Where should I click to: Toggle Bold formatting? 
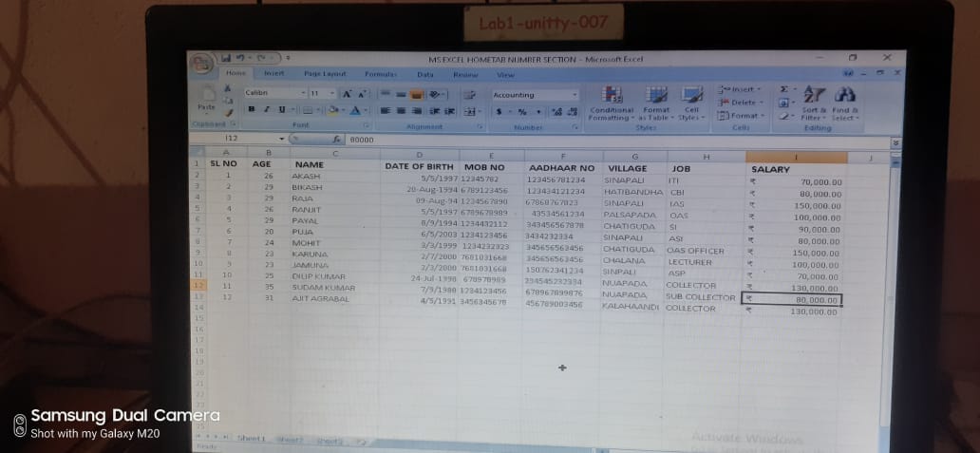[252, 110]
